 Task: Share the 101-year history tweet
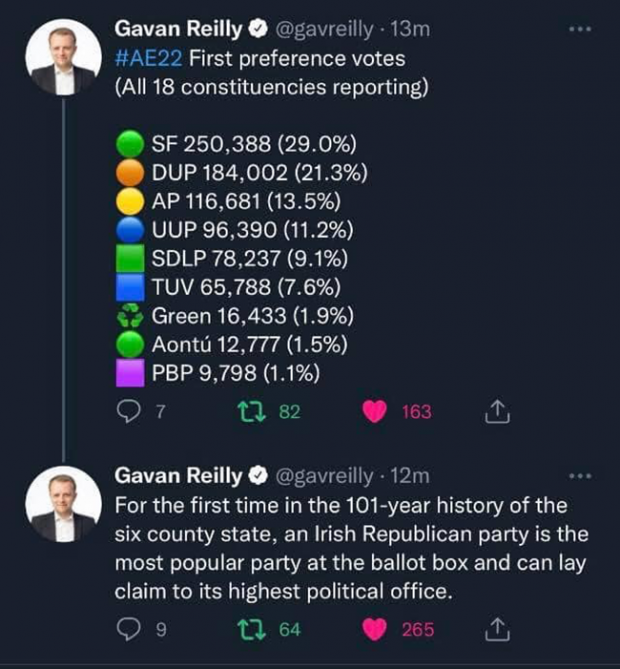pyautogui.click(x=497, y=629)
